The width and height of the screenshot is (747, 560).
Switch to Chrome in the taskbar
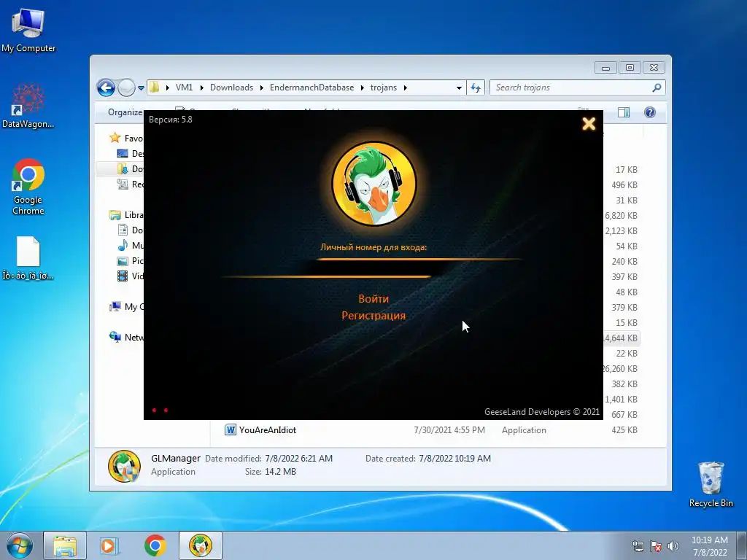[155, 545]
